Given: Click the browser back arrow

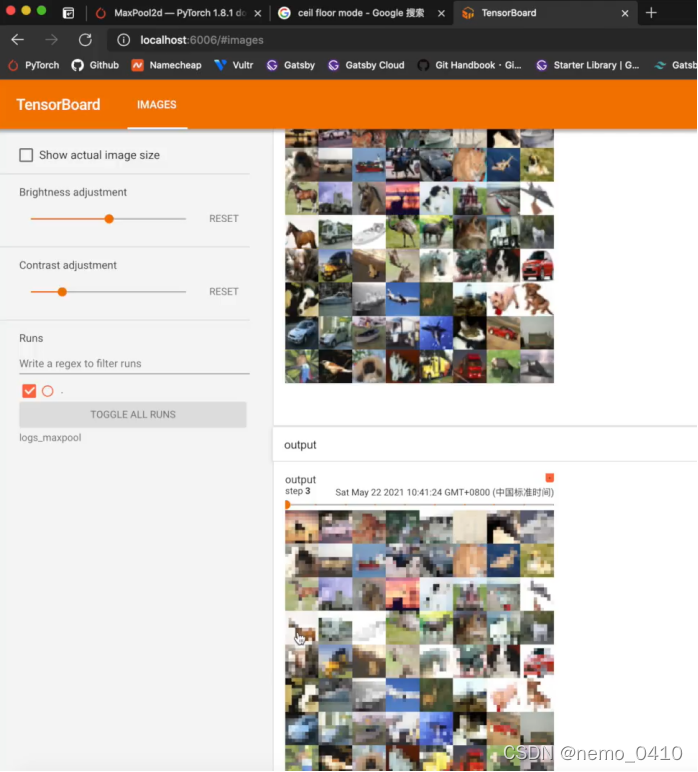Looking at the screenshot, I should click(18, 40).
